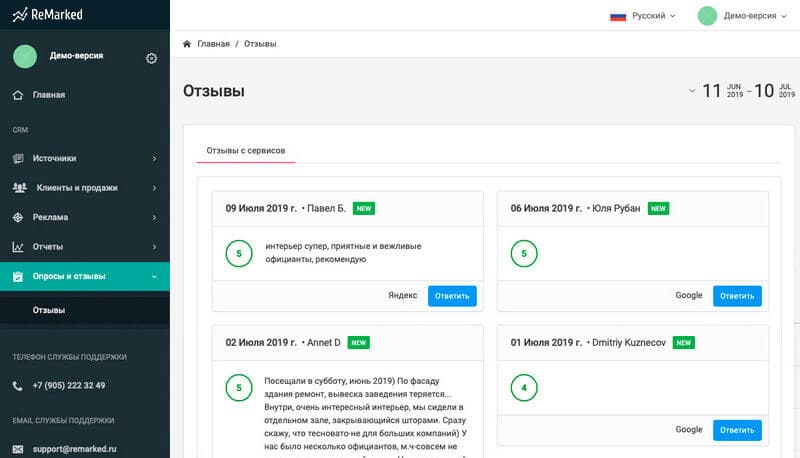This screenshot has height=458, width=800.
Task: Click the start date 11 JUN 2019
Action: point(723,91)
